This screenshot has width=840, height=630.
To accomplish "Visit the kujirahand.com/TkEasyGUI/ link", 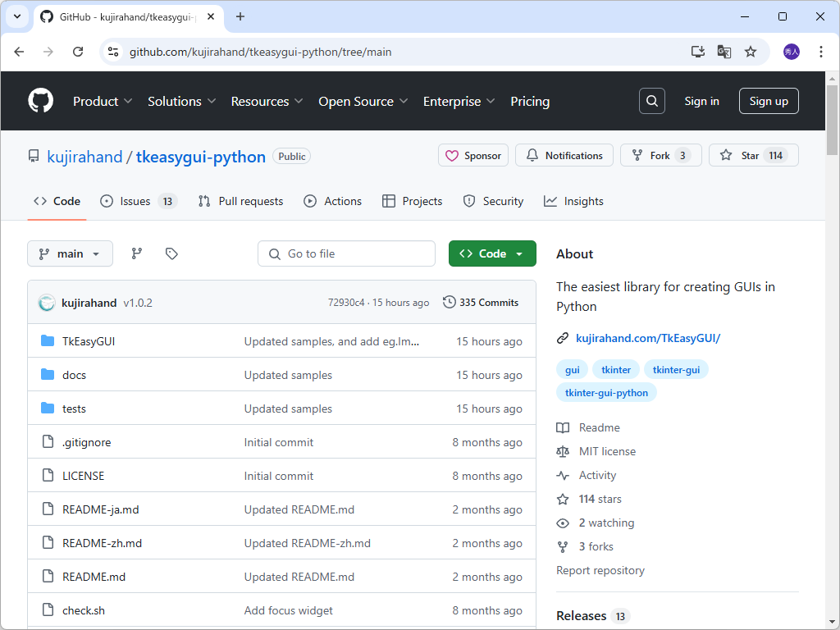I will tap(647, 337).
